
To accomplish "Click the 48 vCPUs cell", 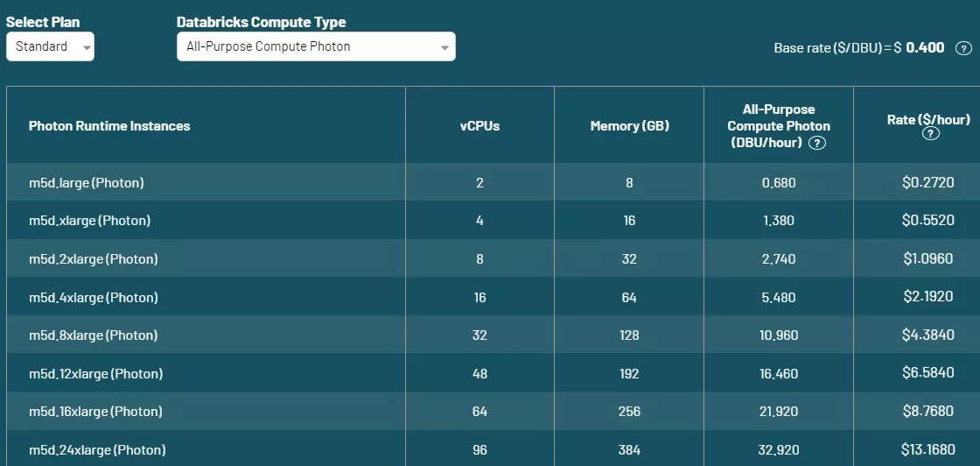I will 480,373.
